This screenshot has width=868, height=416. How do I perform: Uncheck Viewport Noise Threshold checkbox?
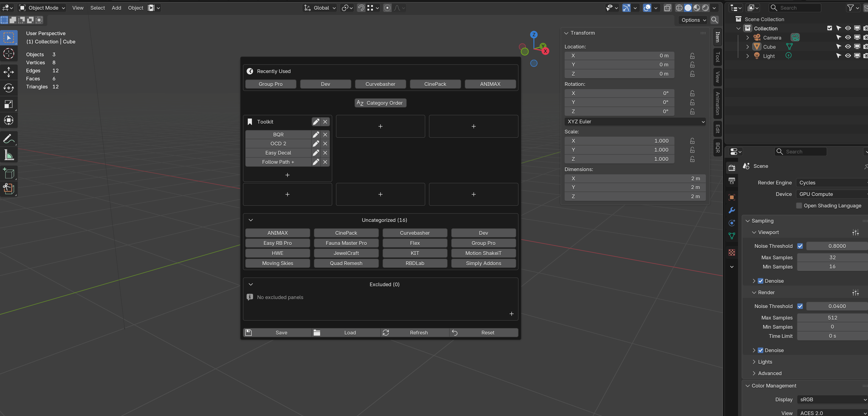point(800,246)
